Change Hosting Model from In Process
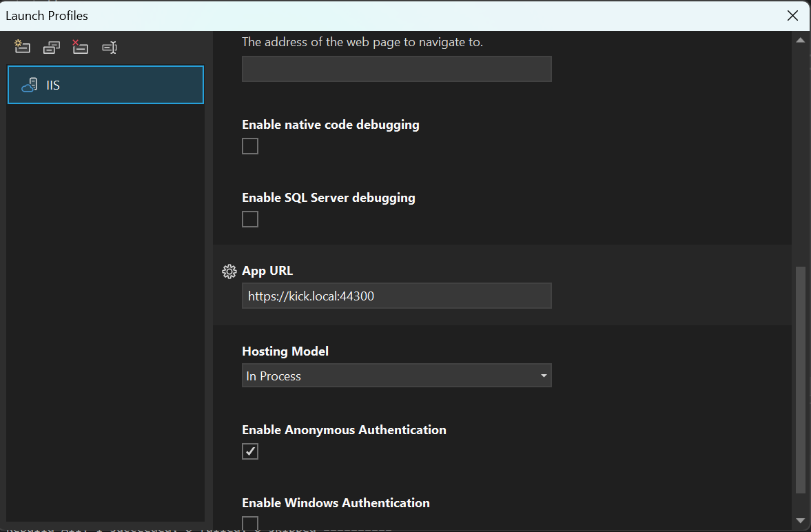This screenshot has height=532, width=811. point(396,375)
